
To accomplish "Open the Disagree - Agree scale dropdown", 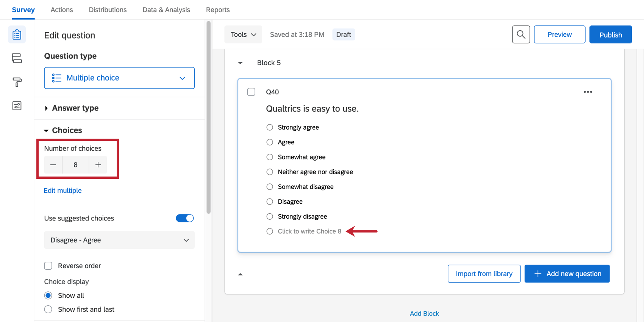I will click(119, 240).
